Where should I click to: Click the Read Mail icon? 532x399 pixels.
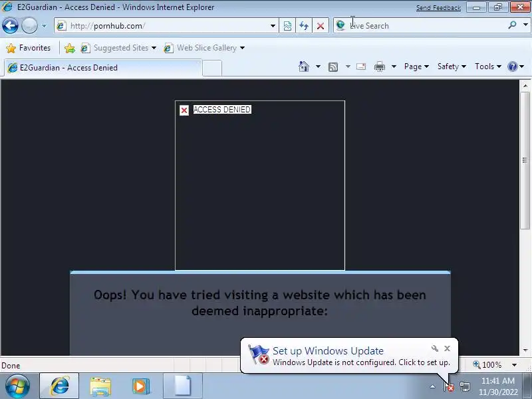click(361, 66)
